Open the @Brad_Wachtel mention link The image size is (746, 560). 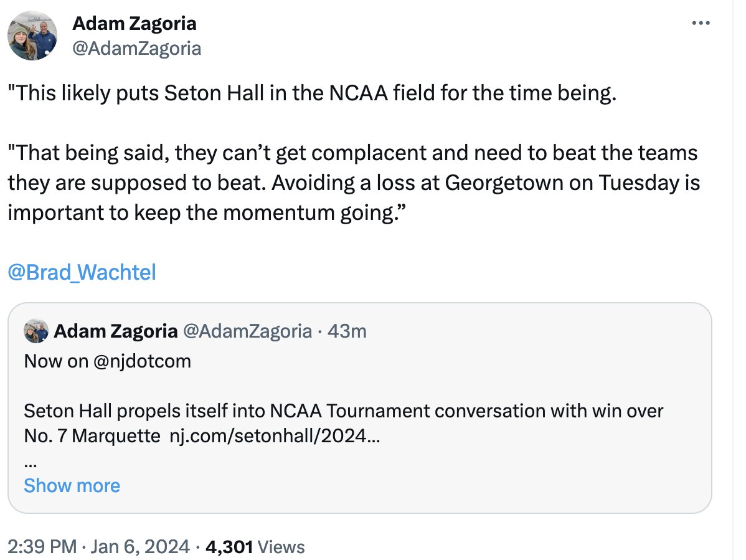coord(82,272)
